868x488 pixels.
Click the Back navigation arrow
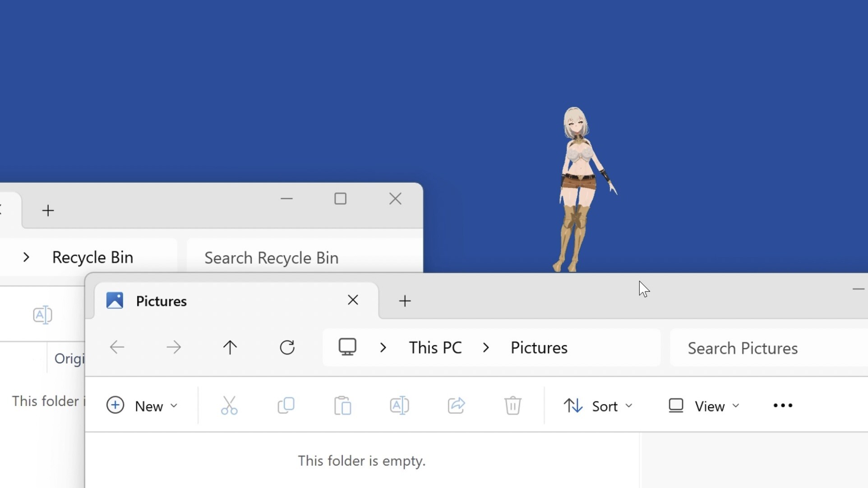point(116,347)
